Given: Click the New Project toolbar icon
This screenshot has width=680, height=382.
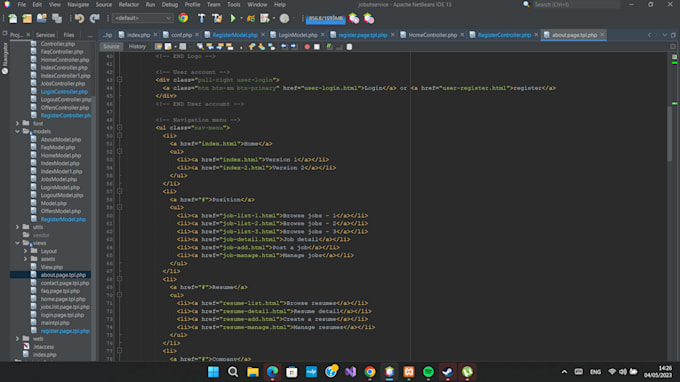Looking at the screenshot, I should pyautogui.click(x=27, y=18).
